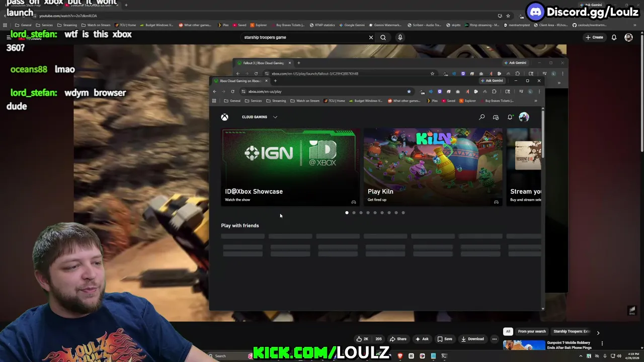This screenshot has height=362, width=644.
Task: Click the controller icon in the Xbox header
Action: [x=496, y=117]
